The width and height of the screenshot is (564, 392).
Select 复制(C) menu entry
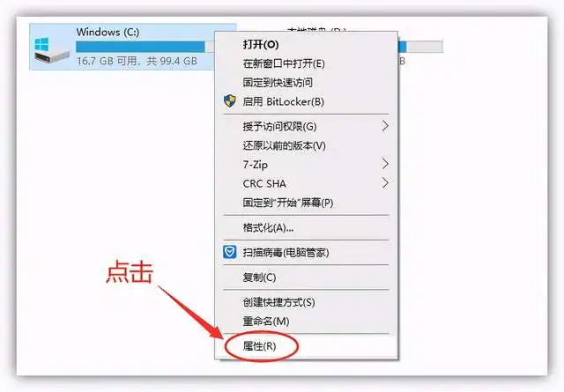coord(306,277)
